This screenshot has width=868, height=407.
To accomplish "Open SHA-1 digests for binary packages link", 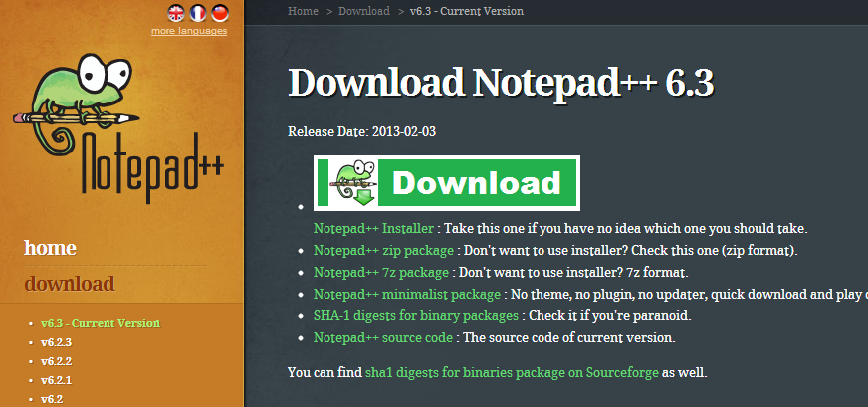I will point(416,316).
